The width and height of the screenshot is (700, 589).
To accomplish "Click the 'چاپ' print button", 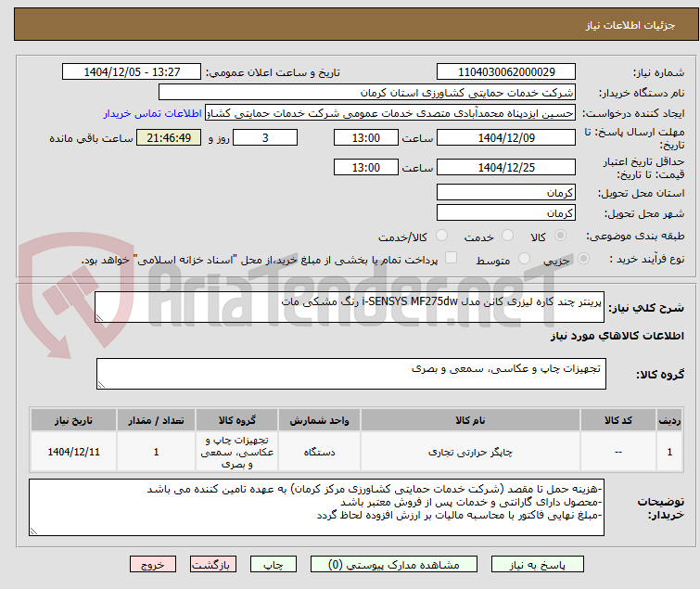I will click(274, 565).
